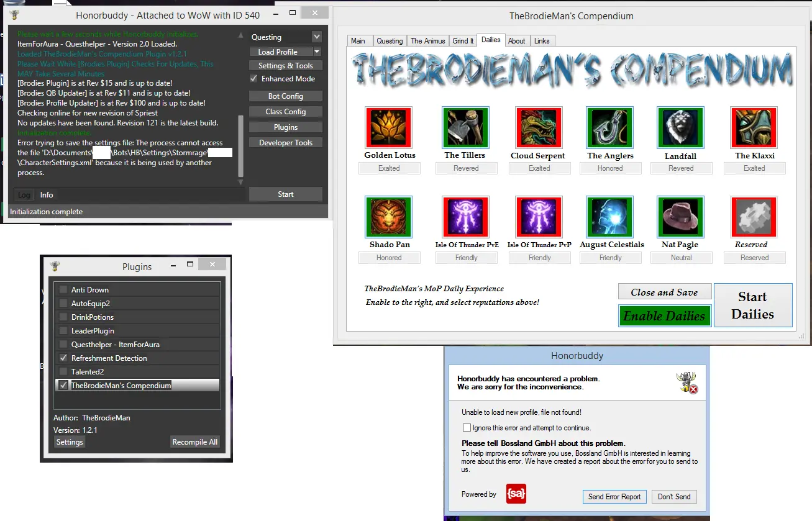
Task: Choose the Cloud Serpent icon
Action: pyautogui.click(x=539, y=127)
